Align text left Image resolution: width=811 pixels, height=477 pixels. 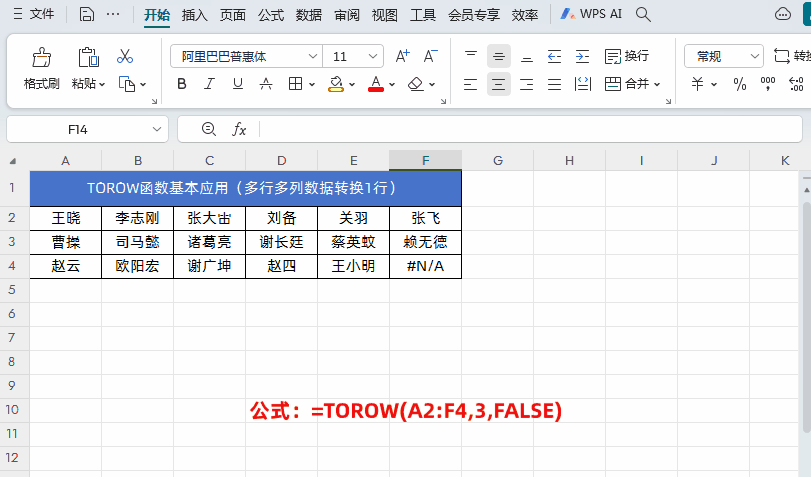pos(471,84)
